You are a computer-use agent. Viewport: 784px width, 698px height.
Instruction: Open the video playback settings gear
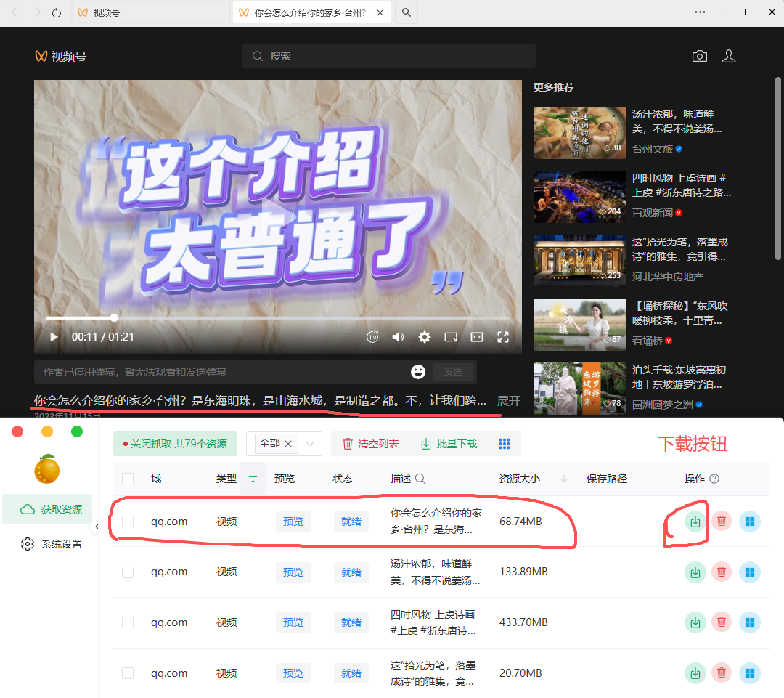pyautogui.click(x=424, y=336)
